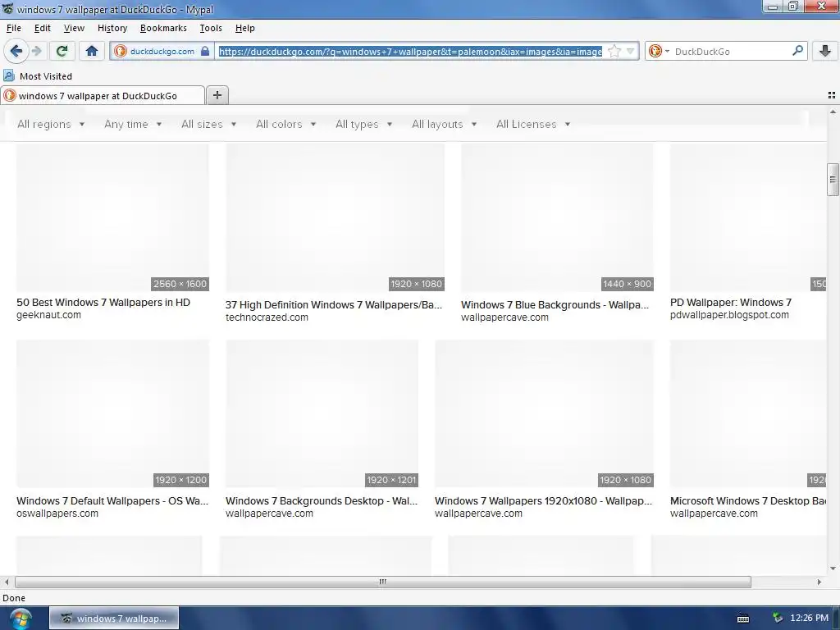Click the network tray icon
Viewport: 840px width, 630px height.
point(778,619)
